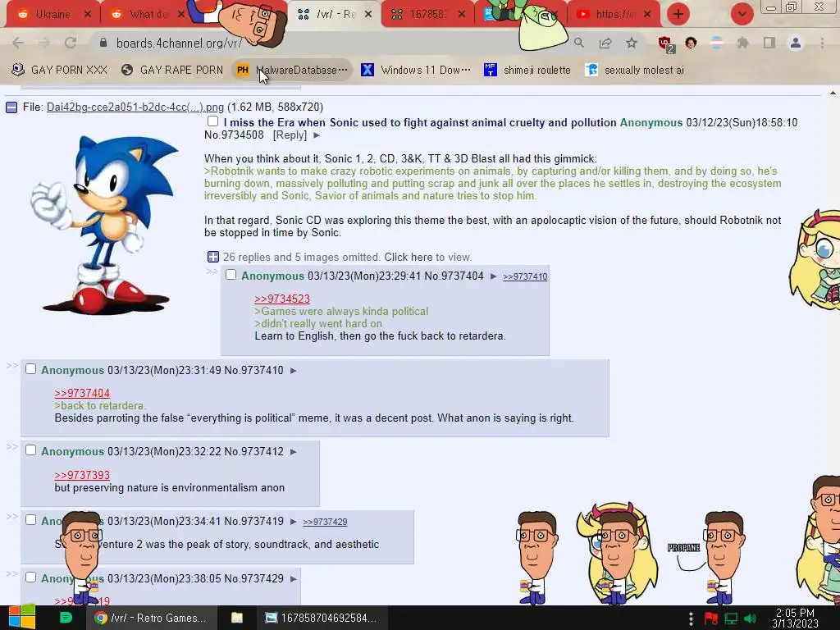Open the Dai42bg png file link

click(x=135, y=107)
